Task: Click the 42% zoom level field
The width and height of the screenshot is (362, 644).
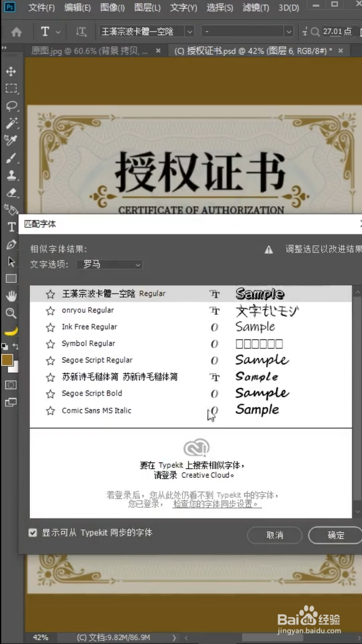Action: pos(40,637)
